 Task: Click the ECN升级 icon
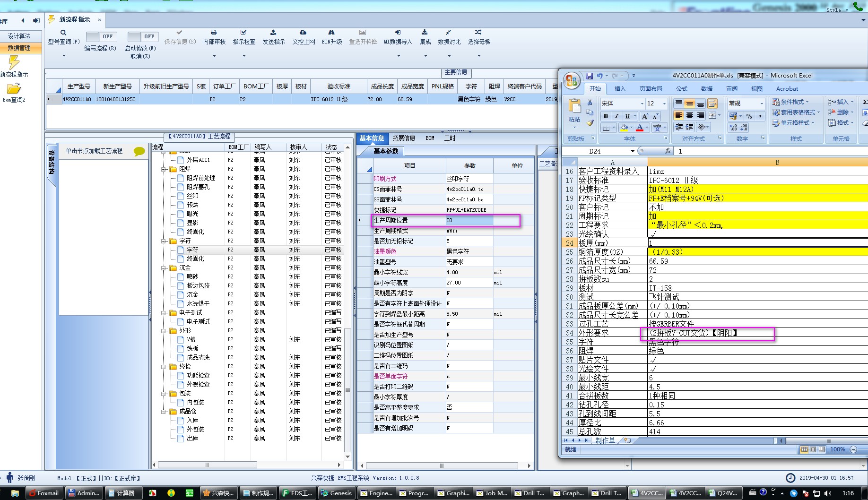(331, 33)
